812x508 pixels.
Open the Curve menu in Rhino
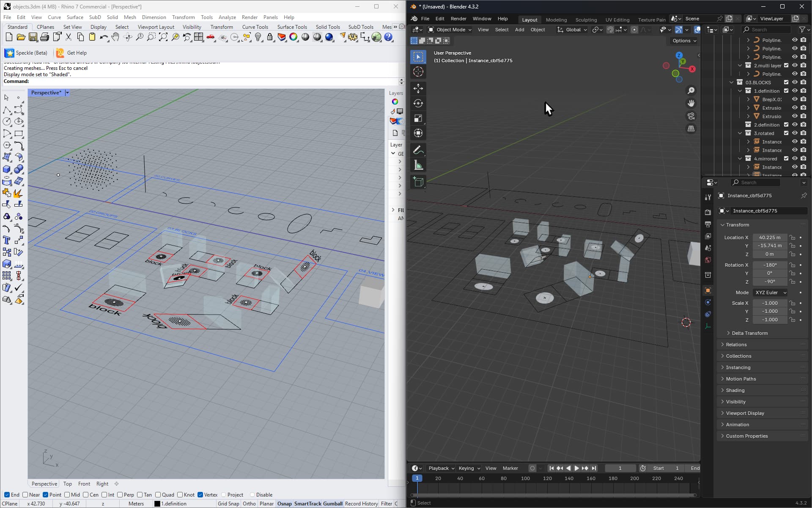pos(54,17)
